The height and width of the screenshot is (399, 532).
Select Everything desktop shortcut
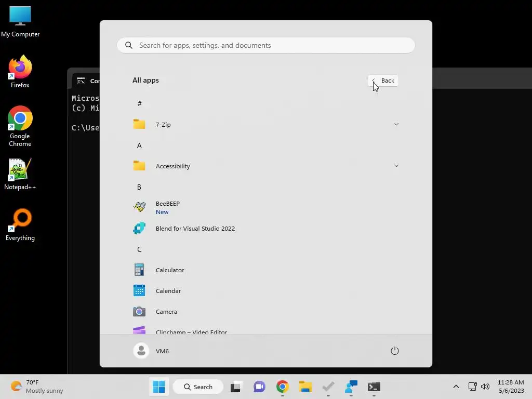coord(20,224)
